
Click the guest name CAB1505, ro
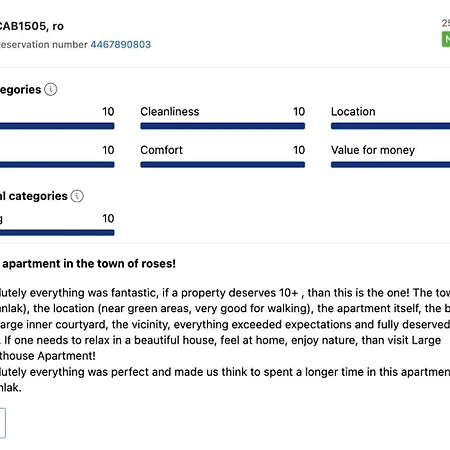(31, 26)
